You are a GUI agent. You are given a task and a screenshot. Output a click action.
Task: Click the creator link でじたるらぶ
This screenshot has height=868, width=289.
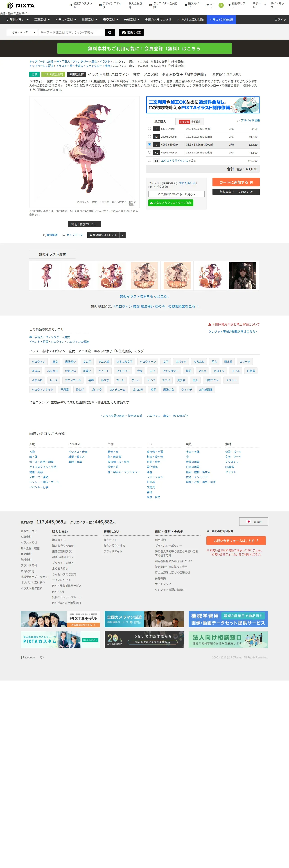click(x=187, y=183)
